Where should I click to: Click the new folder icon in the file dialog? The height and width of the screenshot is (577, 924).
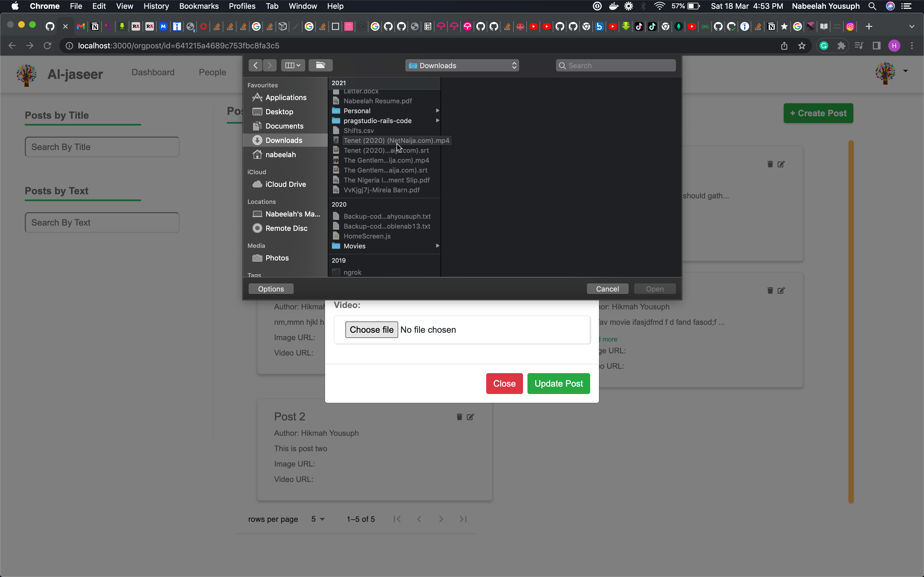tap(320, 65)
